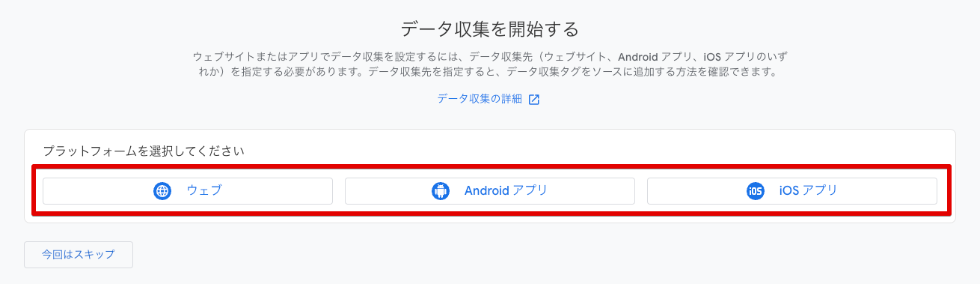Click the blue iOS badge icon

756,191
